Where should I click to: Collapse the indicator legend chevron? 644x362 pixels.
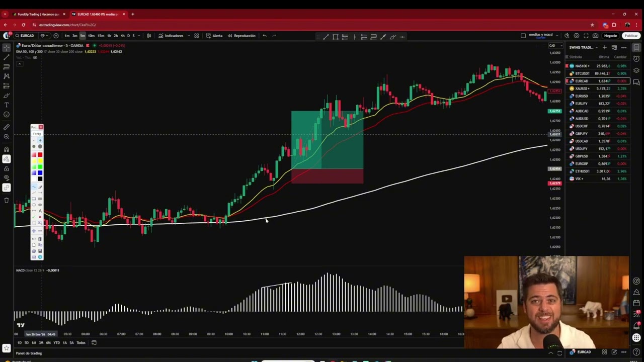pyautogui.click(x=20, y=64)
